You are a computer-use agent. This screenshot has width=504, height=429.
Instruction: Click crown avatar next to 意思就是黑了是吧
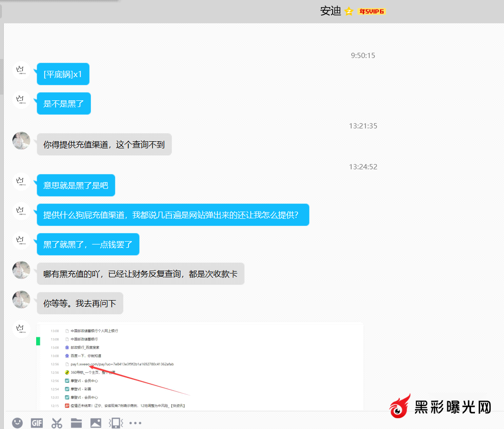(x=20, y=182)
